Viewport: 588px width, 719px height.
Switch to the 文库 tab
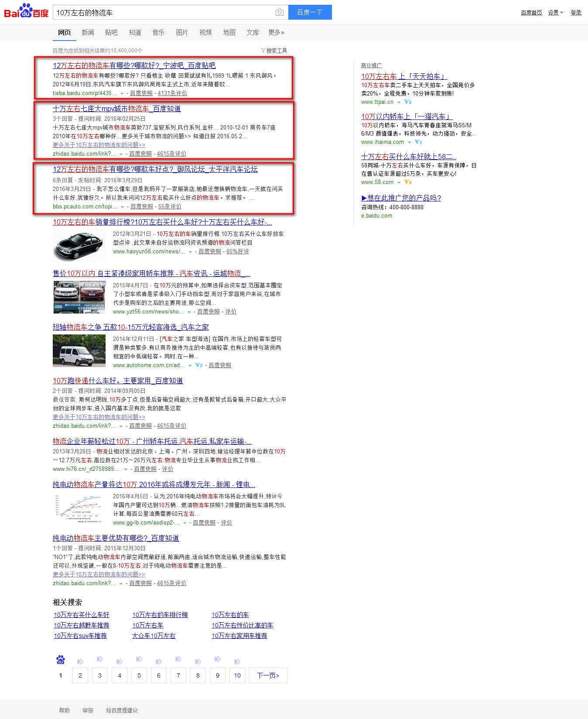coord(253,32)
